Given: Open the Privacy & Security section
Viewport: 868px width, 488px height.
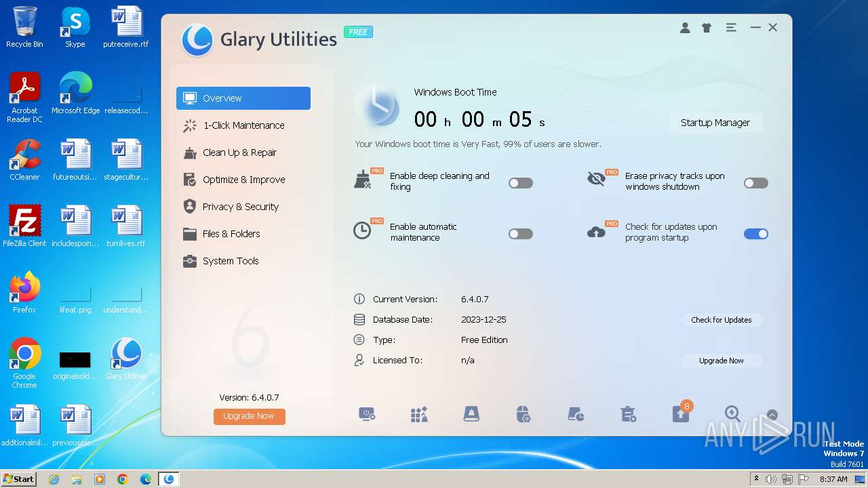Looking at the screenshot, I should [243, 207].
